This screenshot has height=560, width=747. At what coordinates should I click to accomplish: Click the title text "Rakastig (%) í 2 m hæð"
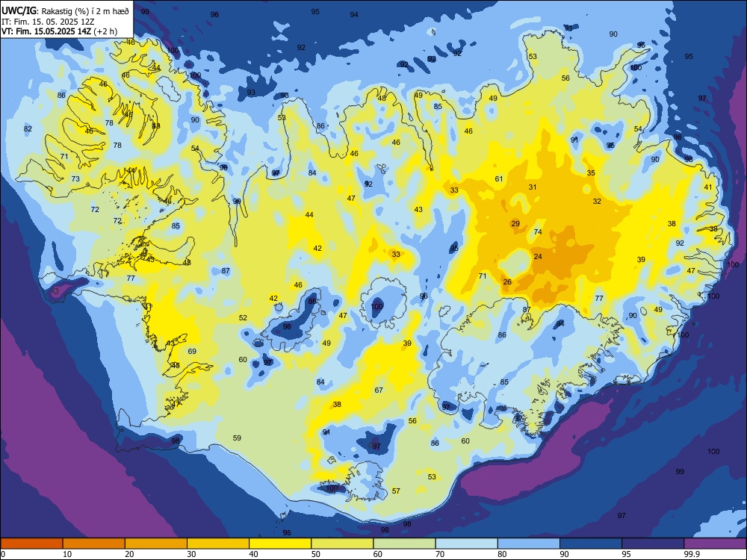pos(85,11)
